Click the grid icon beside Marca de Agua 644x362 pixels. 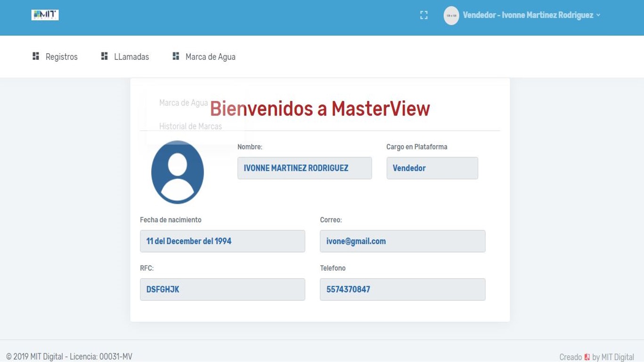(x=176, y=57)
